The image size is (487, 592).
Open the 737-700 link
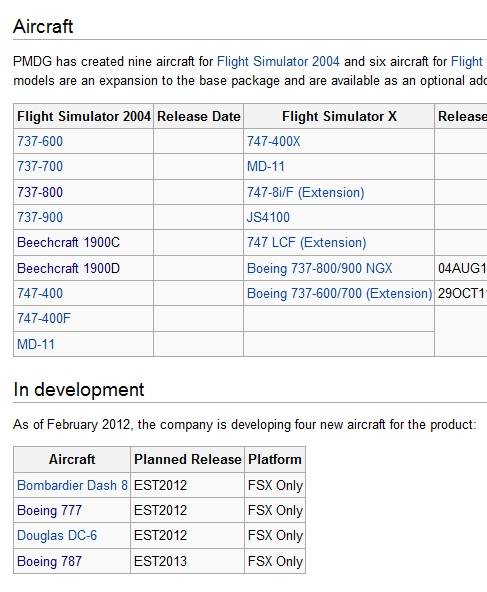click(x=40, y=166)
